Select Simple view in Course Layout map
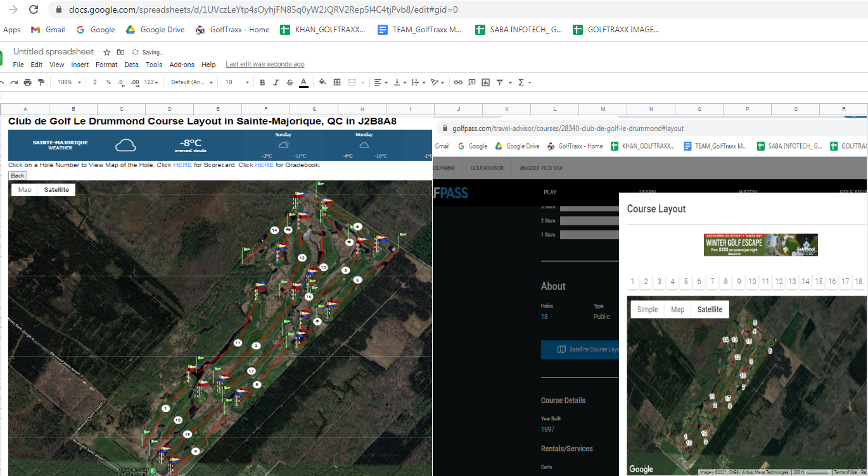The image size is (868, 476). pos(648,310)
